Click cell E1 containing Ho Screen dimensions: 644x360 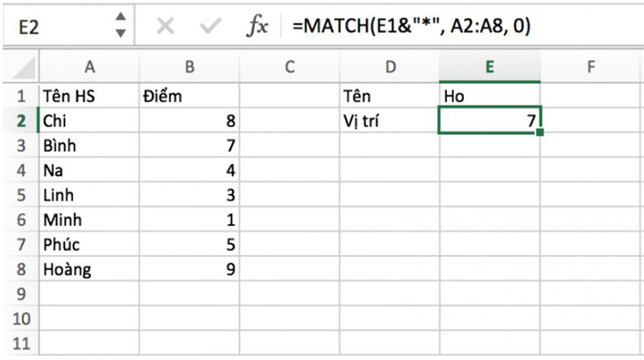pyautogui.click(x=489, y=96)
